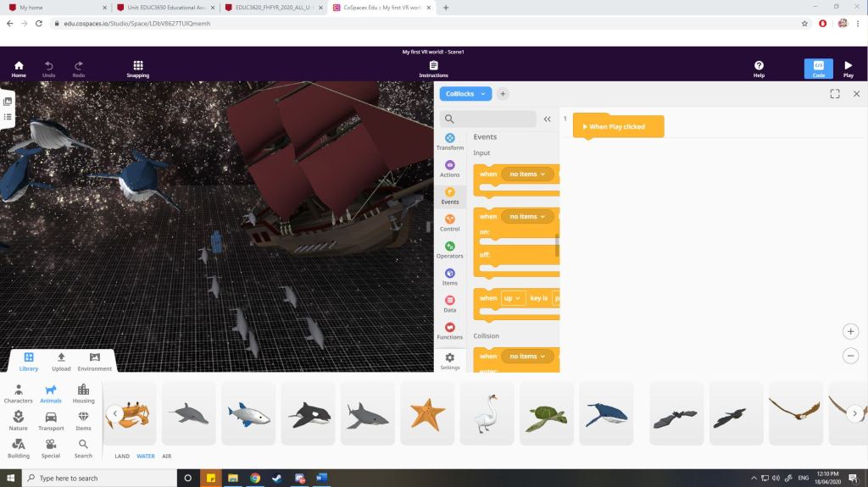868x487 pixels.
Task: Filter animals by LAND
Action: pos(122,457)
